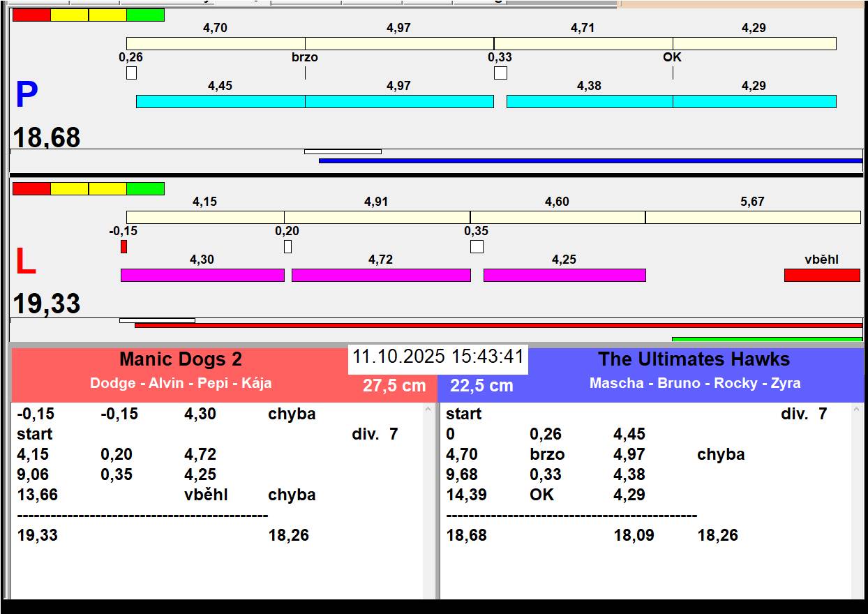Click chyba in Ultimates Hawks list
Screen dimensions: 868x614
coord(721,454)
